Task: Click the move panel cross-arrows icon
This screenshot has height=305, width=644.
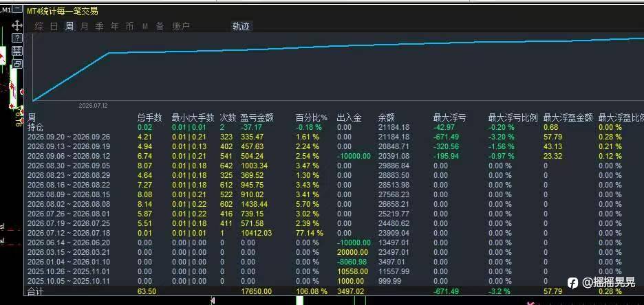Action: [17, 26]
